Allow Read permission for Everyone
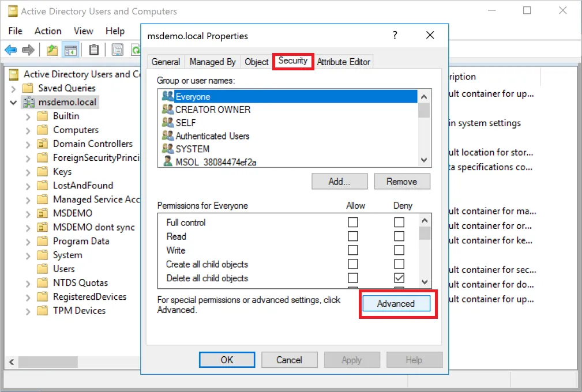This screenshot has height=392, width=582. pyautogui.click(x=352, y=236)
